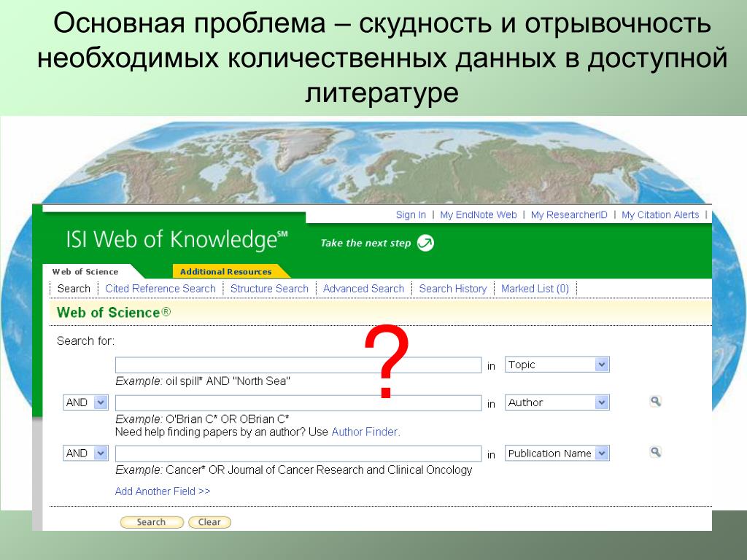Click Add Another Field link
This screenshot has width=747, height=560.
click(x=163, y=491)
